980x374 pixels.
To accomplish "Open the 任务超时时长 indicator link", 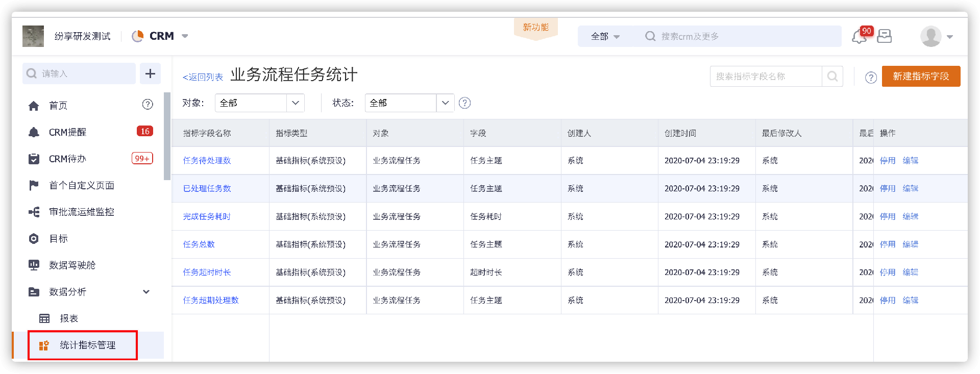I will [207, 272].
